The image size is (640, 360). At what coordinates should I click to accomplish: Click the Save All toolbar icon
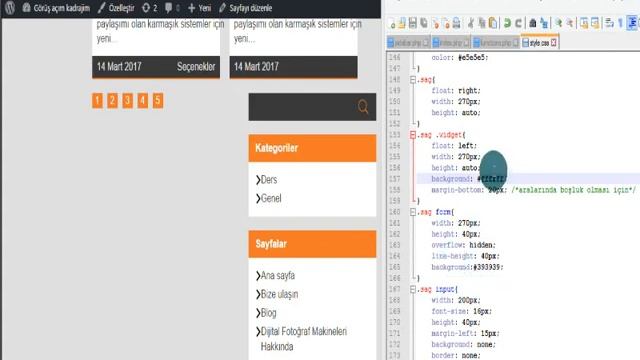pos(424,23)
